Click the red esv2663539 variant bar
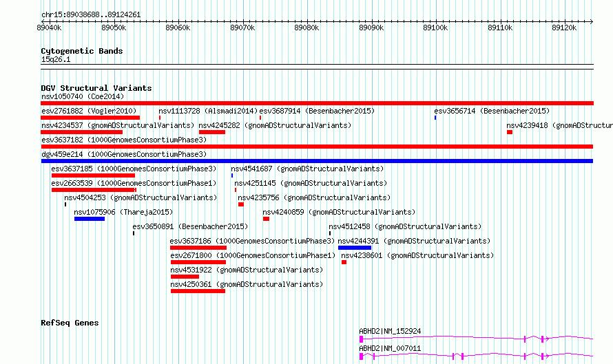Image resolution: width=613 pixels, height=364 pixels. (94, 190)
